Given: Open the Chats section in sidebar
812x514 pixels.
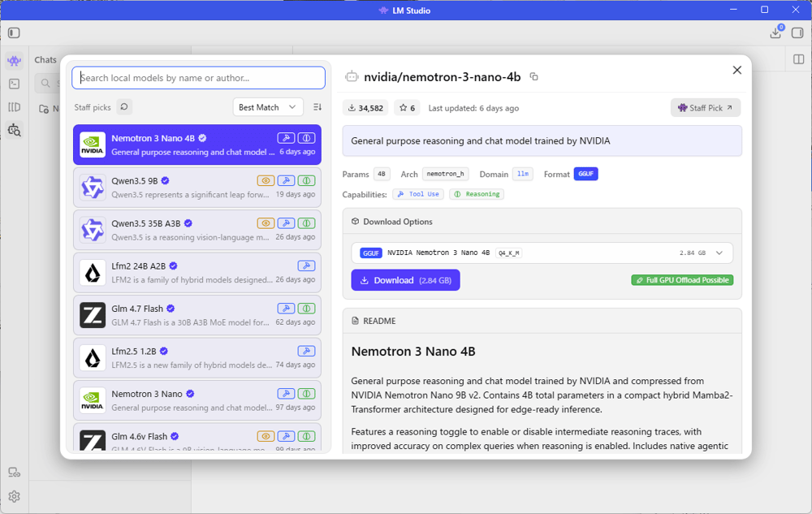Looking at the screenshot, I should 14,61.
